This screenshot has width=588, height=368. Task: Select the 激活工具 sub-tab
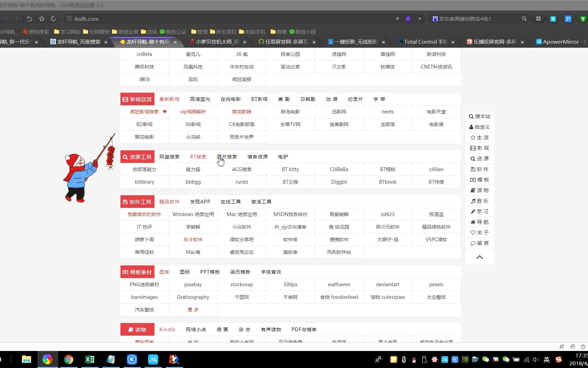click(x=261, y=202)
